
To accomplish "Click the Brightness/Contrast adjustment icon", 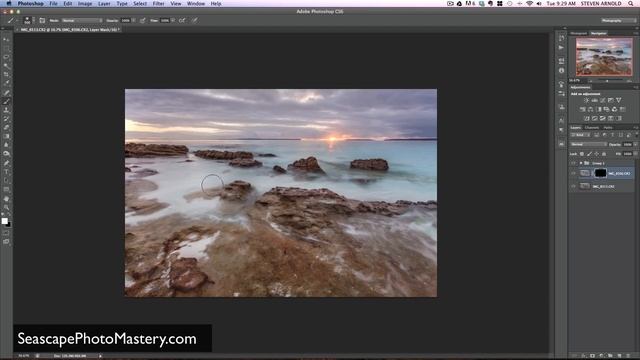I will coord(586,100).
